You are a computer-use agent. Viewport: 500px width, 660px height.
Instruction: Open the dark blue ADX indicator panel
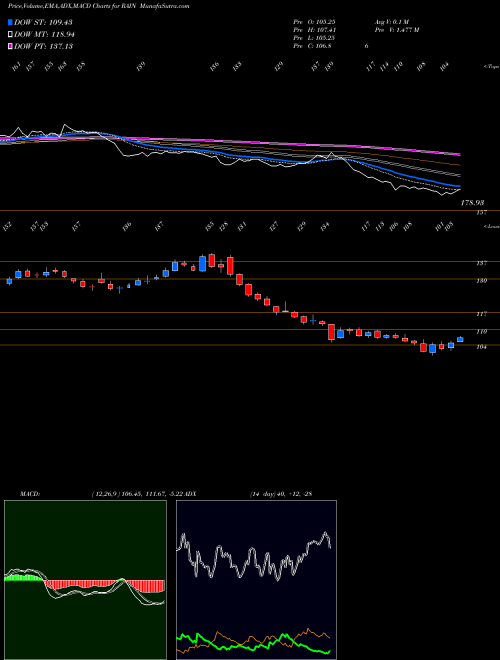click(256, 580)
